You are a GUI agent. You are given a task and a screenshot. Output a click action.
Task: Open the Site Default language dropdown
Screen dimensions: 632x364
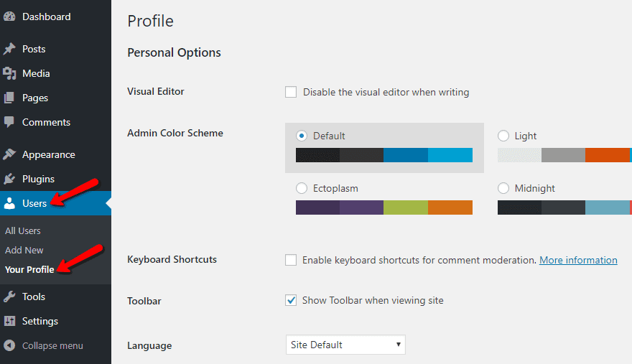click(x=345, y=345)
